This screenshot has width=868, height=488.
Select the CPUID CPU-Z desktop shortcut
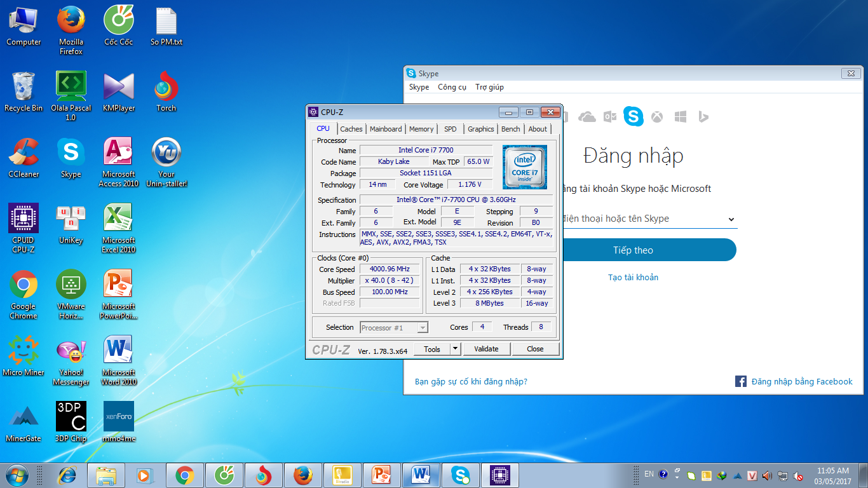[24, 228]
